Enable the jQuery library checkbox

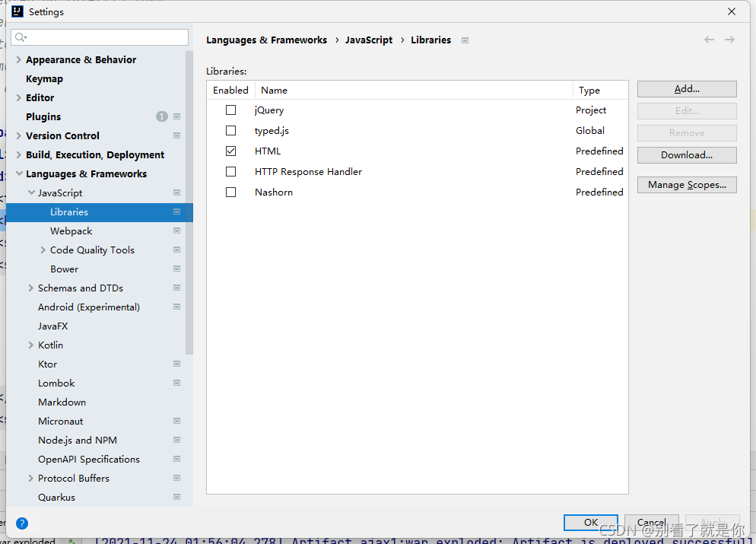231,110
